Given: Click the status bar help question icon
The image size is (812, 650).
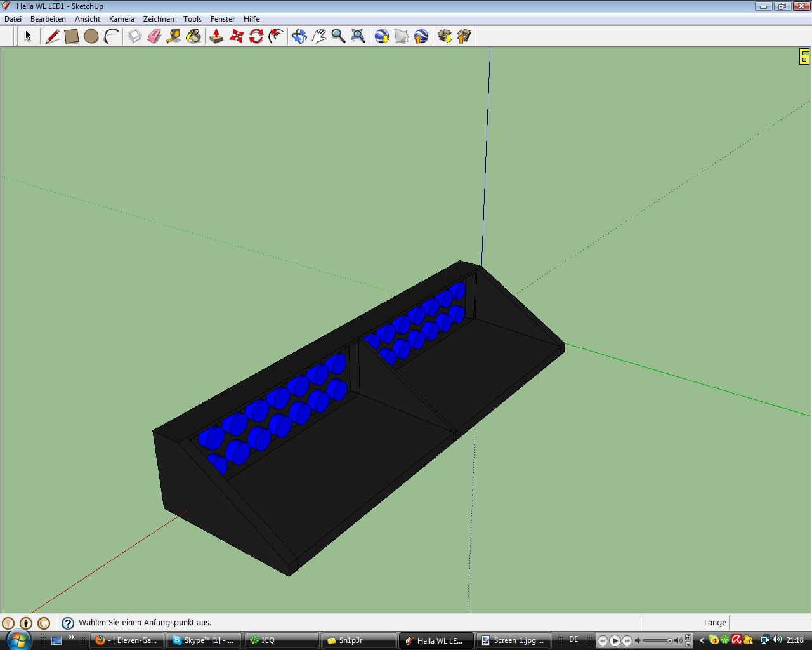Looking at the screenshot, I should [68, 623].
